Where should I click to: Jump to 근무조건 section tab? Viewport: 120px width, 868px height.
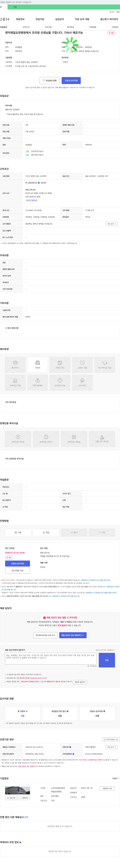click(x=26, y=27)
